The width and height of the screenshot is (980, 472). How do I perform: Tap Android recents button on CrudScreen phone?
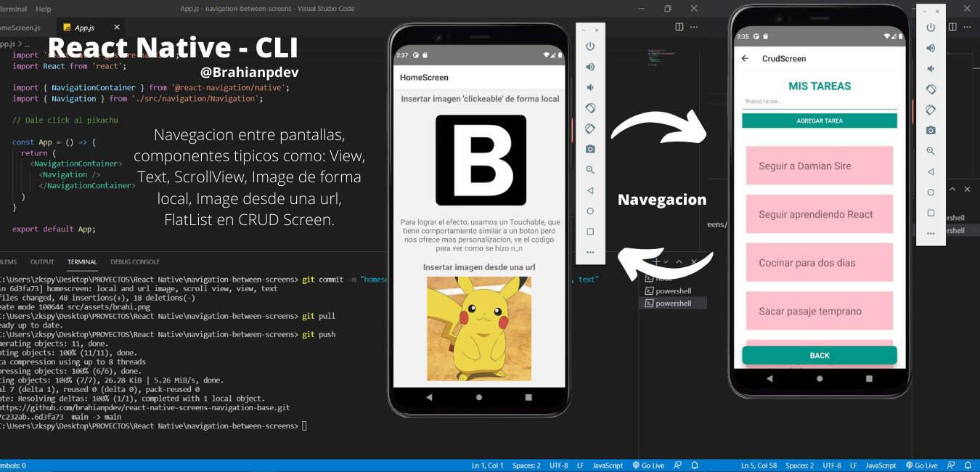tap(869, 378)
